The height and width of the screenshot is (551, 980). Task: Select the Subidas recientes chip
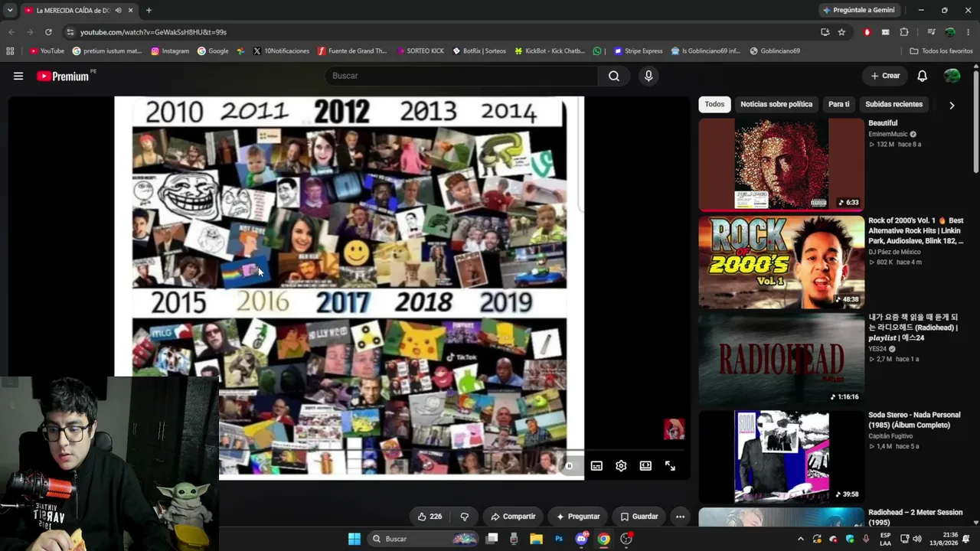click(893, 104)
